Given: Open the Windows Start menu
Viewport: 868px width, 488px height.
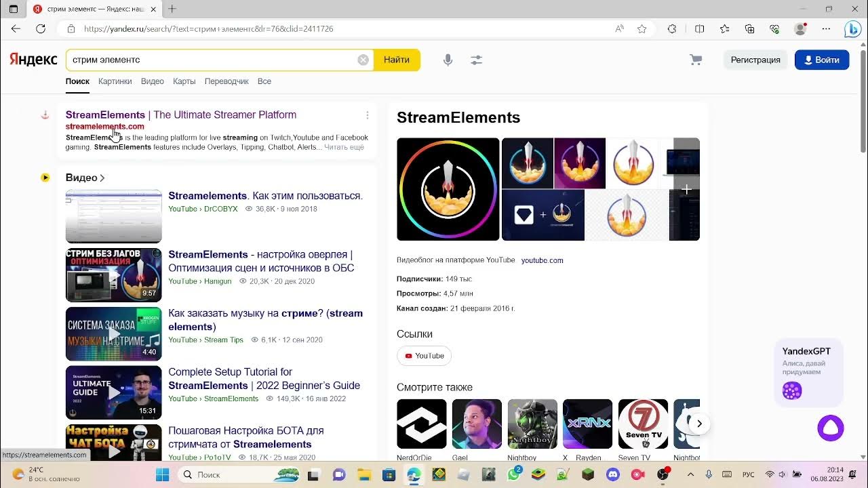Looking at the screenshot, I should coord(163,474).
